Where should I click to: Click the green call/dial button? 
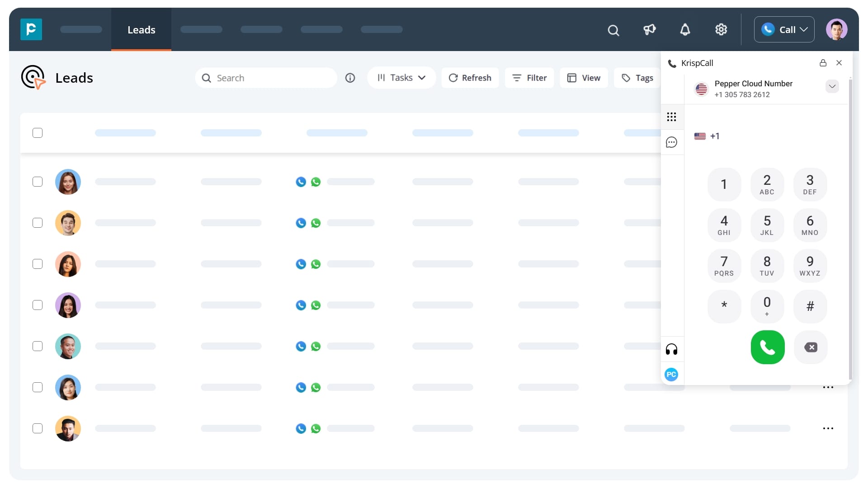(x=767, y=347)
